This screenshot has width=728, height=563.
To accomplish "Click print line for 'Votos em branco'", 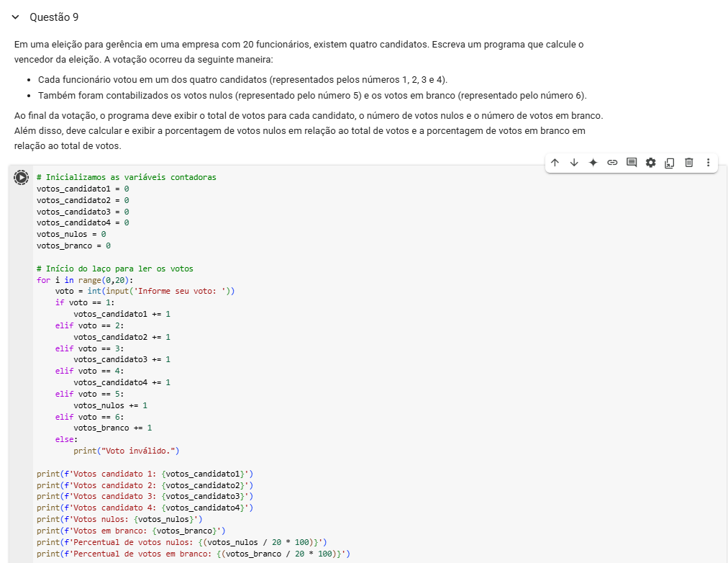I will (x=131, y=531).
